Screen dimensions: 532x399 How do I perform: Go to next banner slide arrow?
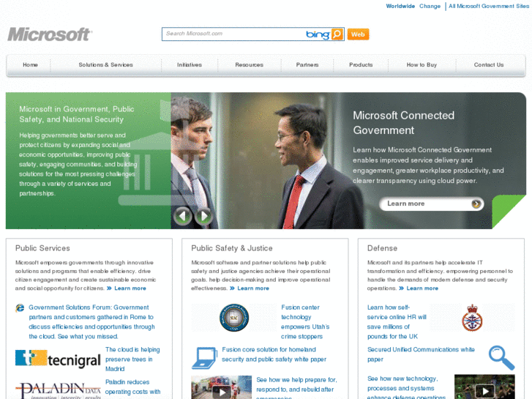point(203,216)
